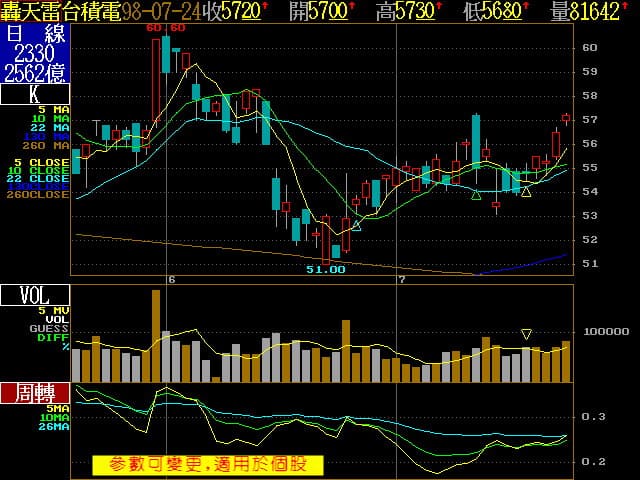The width and height of the screenshot is (640, 480).
Task: Click the 51.00 low price label
Action: [325, 269]
